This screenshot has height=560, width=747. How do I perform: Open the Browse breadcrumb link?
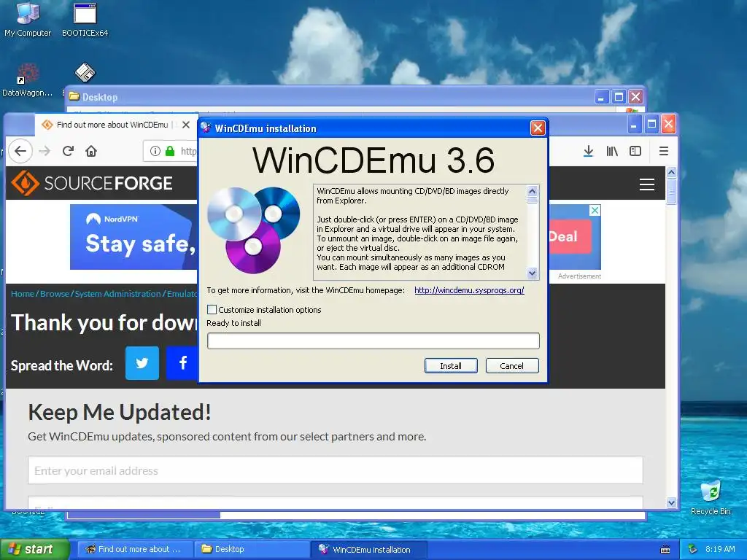(x=54, y=294)
